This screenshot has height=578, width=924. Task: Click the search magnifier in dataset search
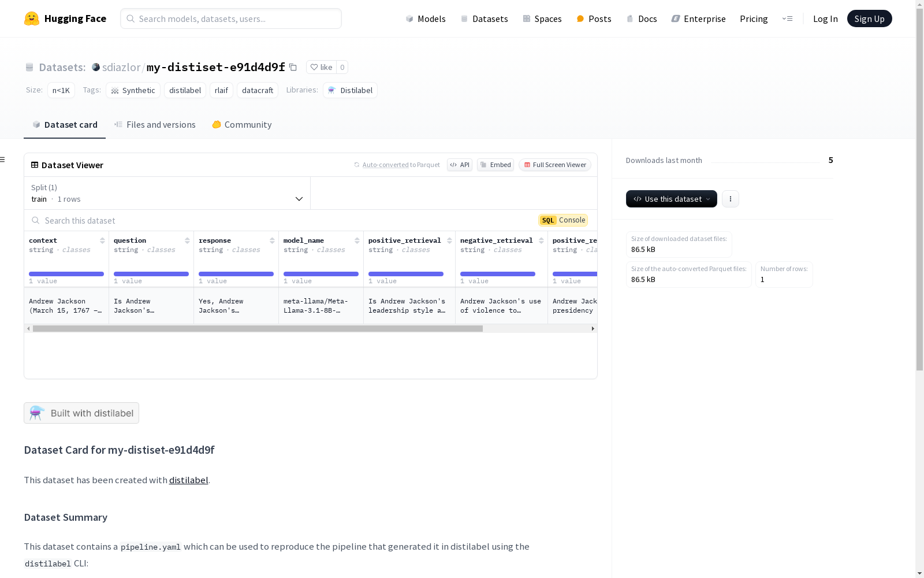[x=36, y=220]
